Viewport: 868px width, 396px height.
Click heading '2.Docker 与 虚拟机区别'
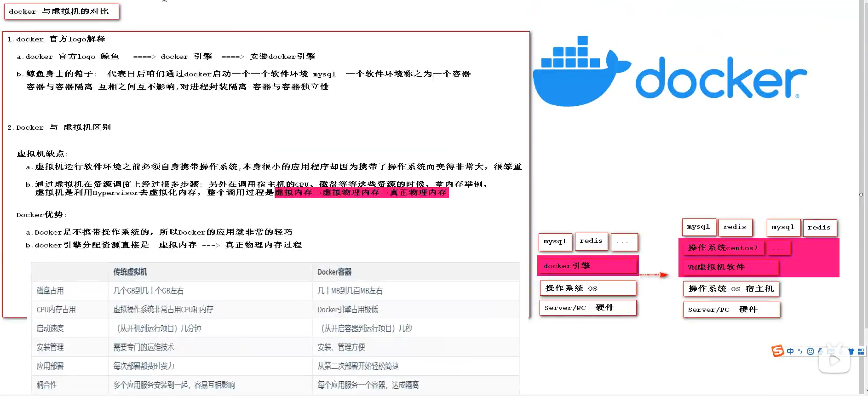point(59,127)
